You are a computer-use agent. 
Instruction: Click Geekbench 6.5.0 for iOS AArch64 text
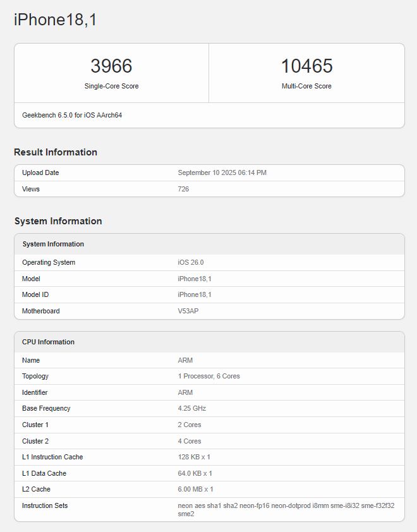click(72, 116)
